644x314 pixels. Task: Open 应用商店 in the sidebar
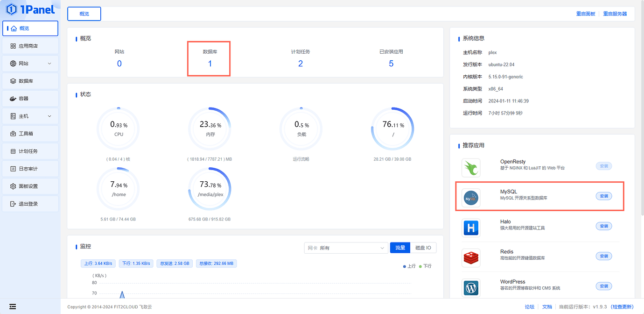[30, 46]
